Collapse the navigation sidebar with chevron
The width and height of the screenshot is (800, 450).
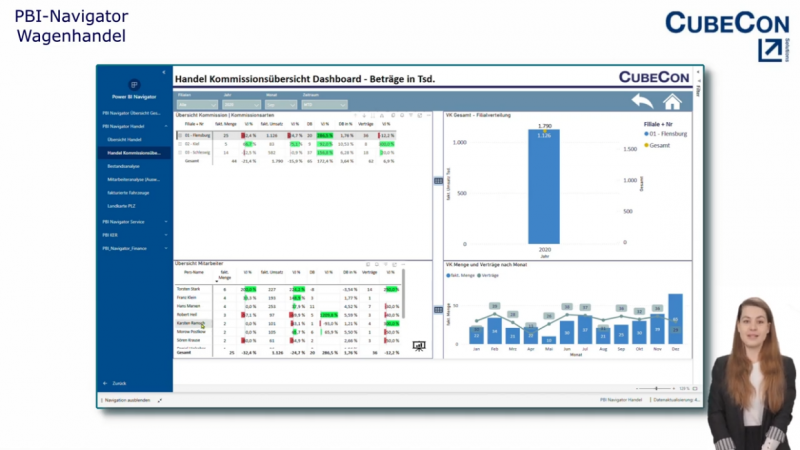(163, 73)
